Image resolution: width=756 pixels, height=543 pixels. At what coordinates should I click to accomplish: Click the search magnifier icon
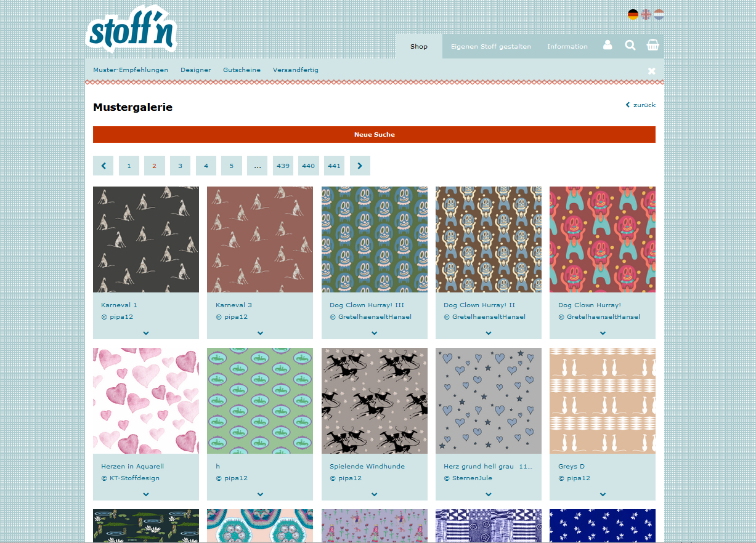[630, 46]
